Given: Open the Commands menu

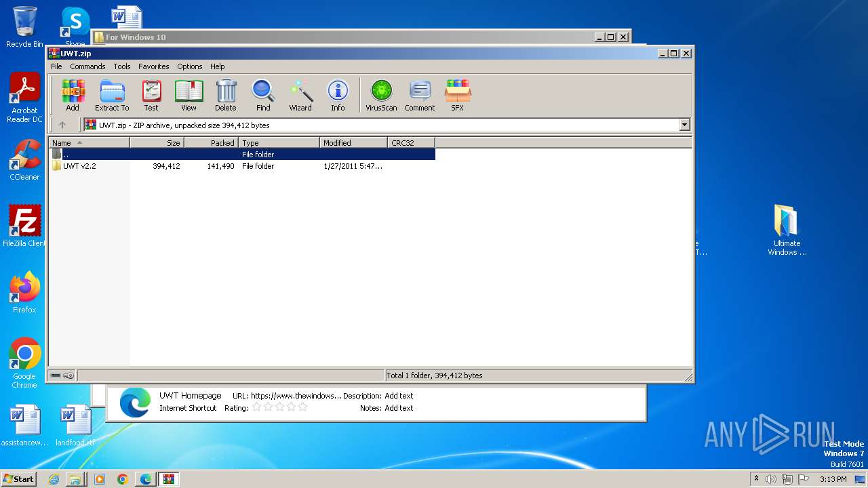Looking at the screenshot, I should click(87, 66).
